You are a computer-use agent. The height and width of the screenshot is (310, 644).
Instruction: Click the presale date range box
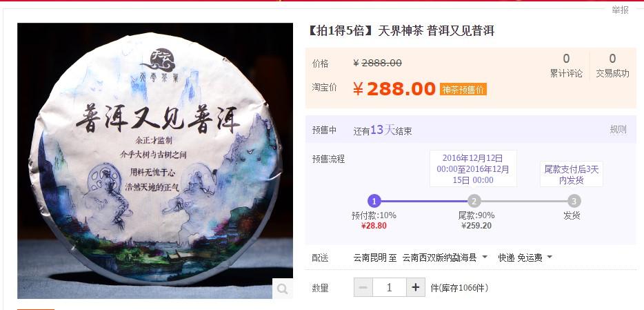point(473,168)
